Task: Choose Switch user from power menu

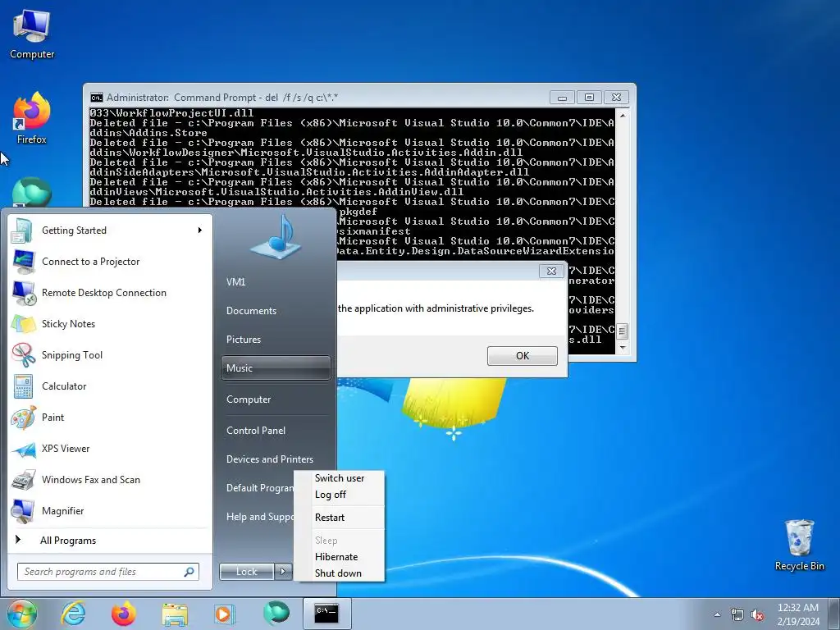Action: [339, 478]
